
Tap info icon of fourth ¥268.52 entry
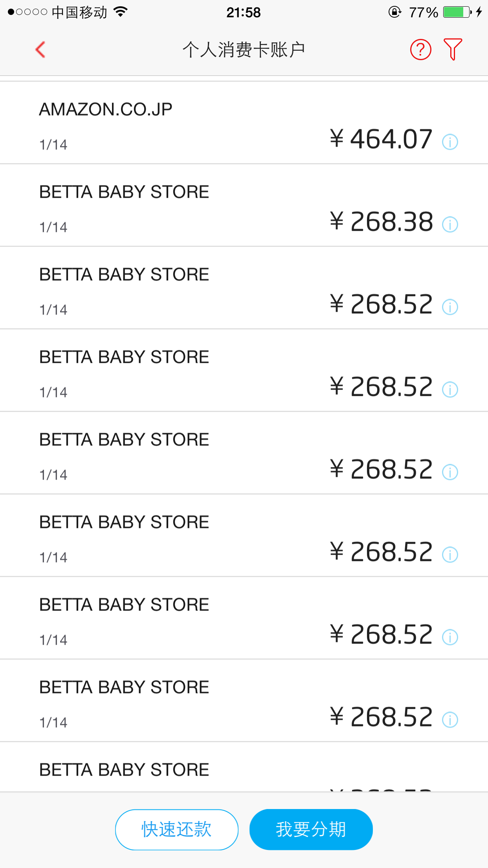click(450, 555)
